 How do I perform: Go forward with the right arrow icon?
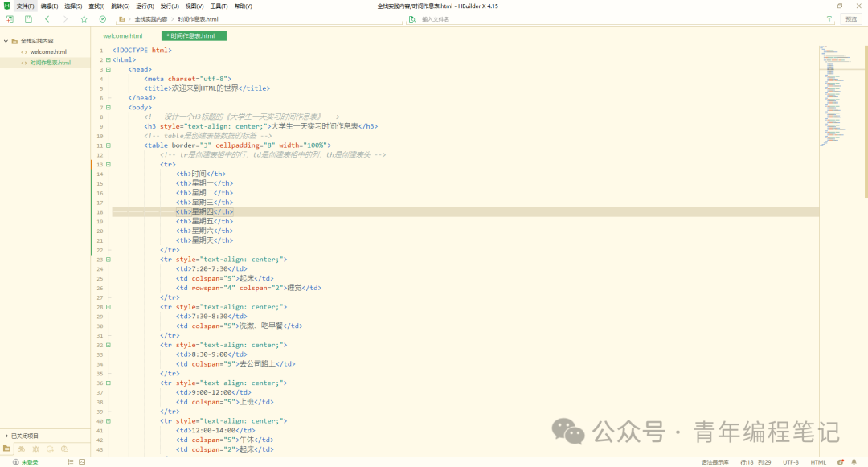coord(65,18)
